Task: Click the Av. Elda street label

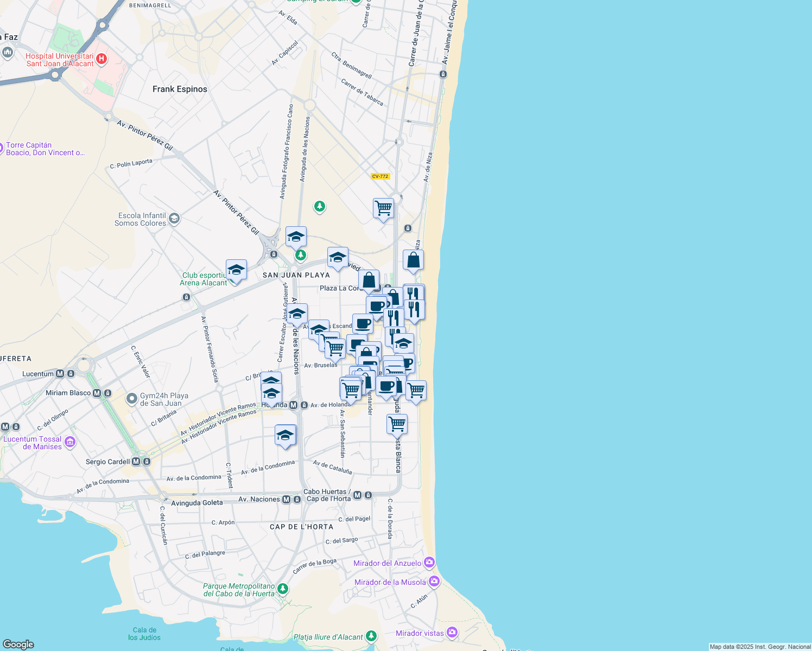Action: coord(288,17)
